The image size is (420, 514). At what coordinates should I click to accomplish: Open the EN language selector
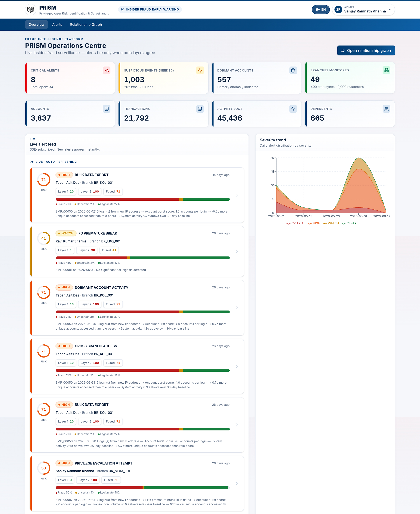coord(321,10)
